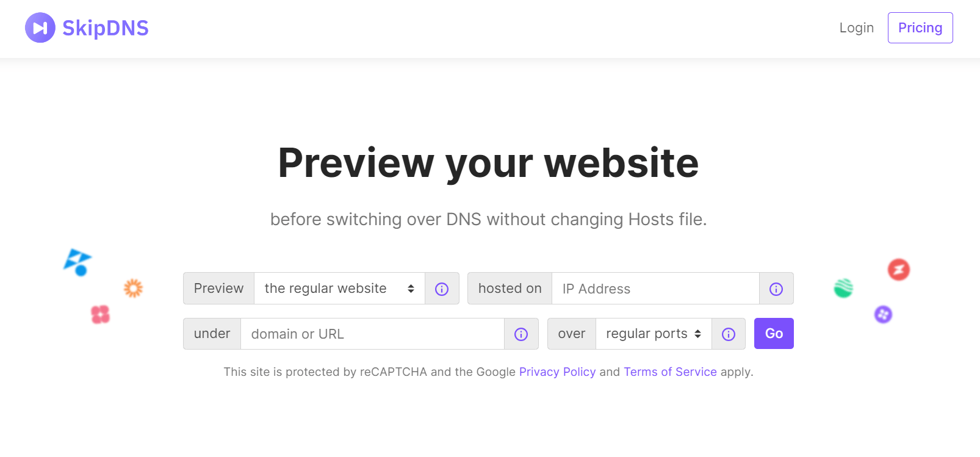The width and height of the screenshot is (980, 457).
Task: Open the Google Privacy Policy link
Action: pyautogui.click(x=557, y=372)
